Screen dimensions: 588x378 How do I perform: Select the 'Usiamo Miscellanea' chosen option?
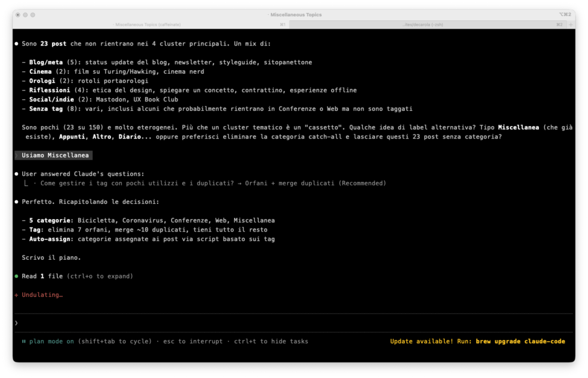[53, 155]
